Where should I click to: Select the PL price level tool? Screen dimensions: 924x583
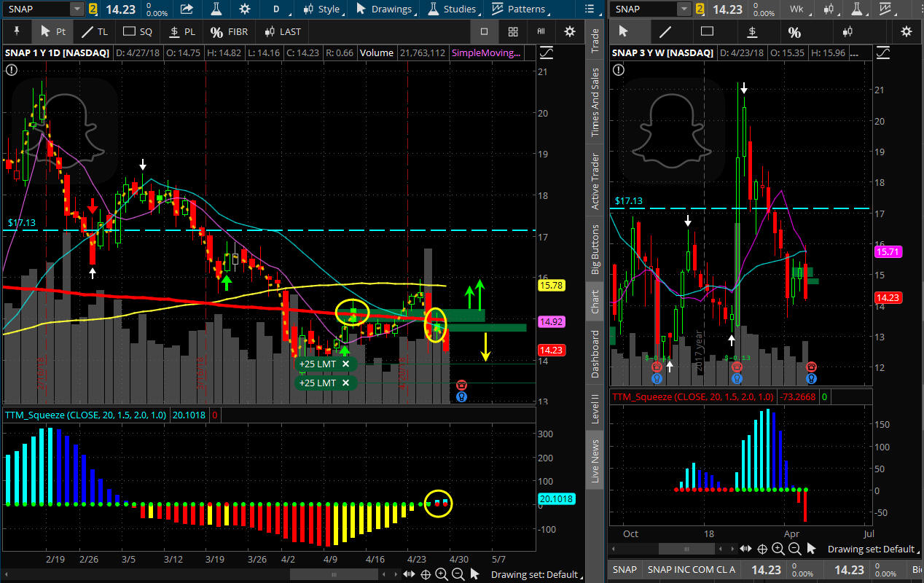click(182, 32)
